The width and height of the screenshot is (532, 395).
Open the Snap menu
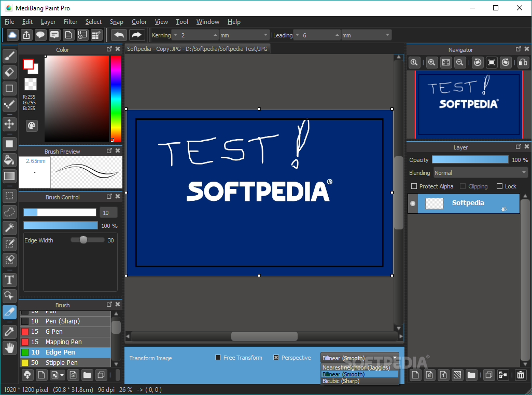pos(116,22)
